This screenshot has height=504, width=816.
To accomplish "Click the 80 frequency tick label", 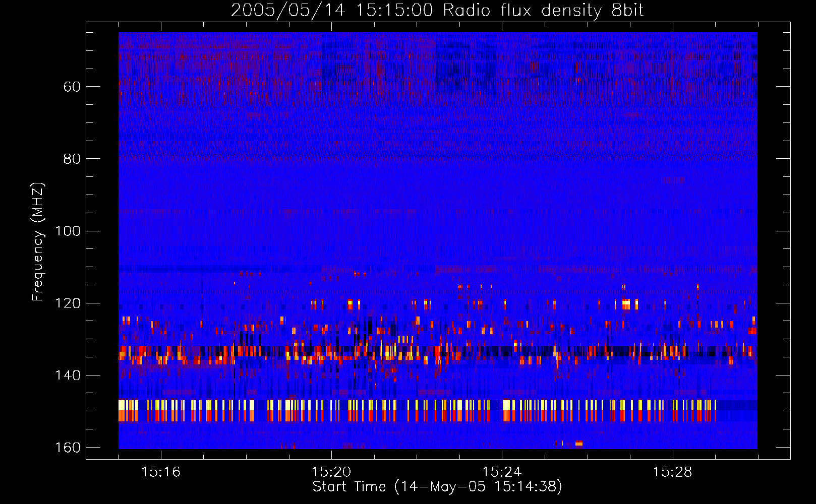I will (72, 159).
